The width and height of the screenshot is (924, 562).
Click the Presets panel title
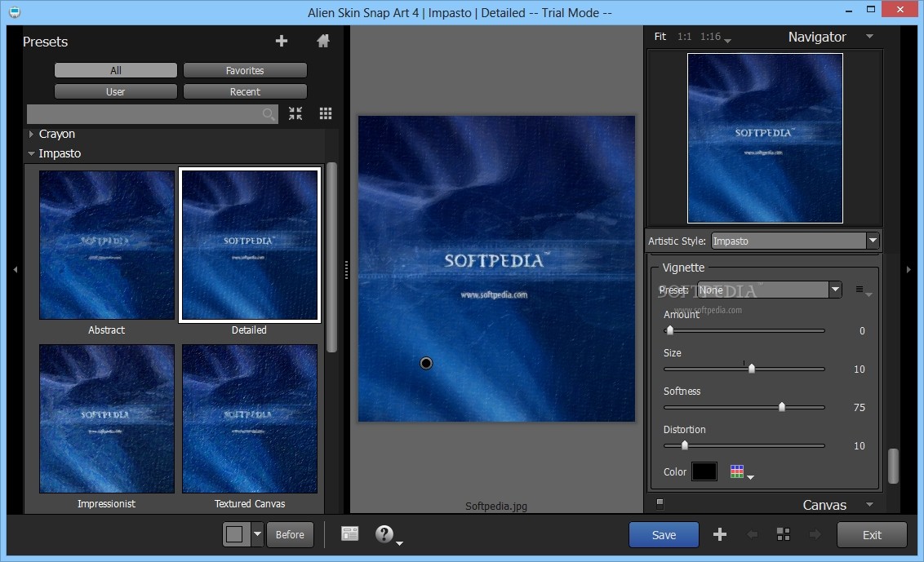46,42
